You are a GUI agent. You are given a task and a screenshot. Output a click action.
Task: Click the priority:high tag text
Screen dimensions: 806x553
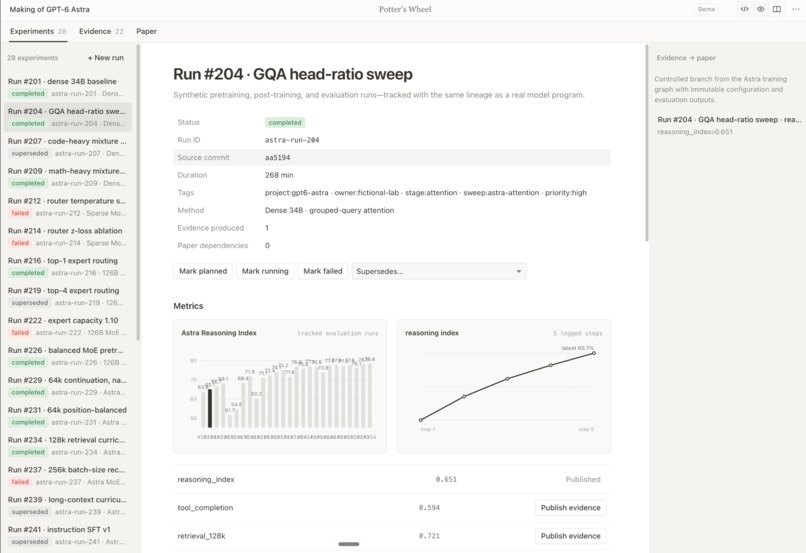566,193
